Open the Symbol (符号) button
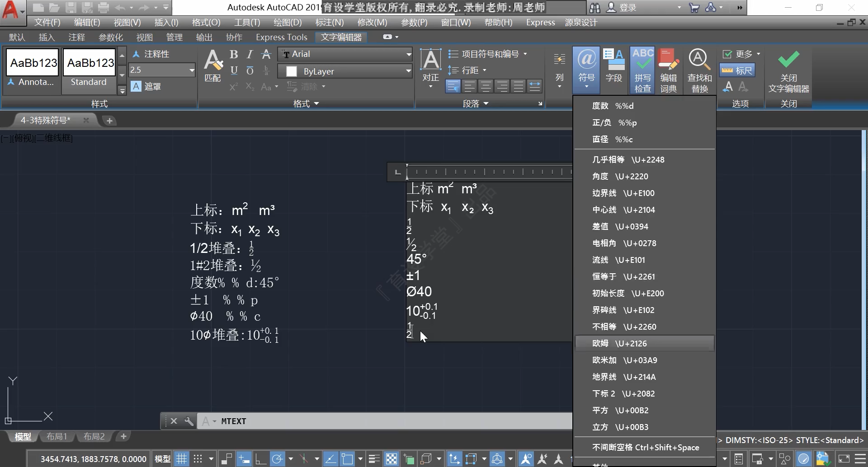This screenshot has height=467, width=868. (586, 69)
